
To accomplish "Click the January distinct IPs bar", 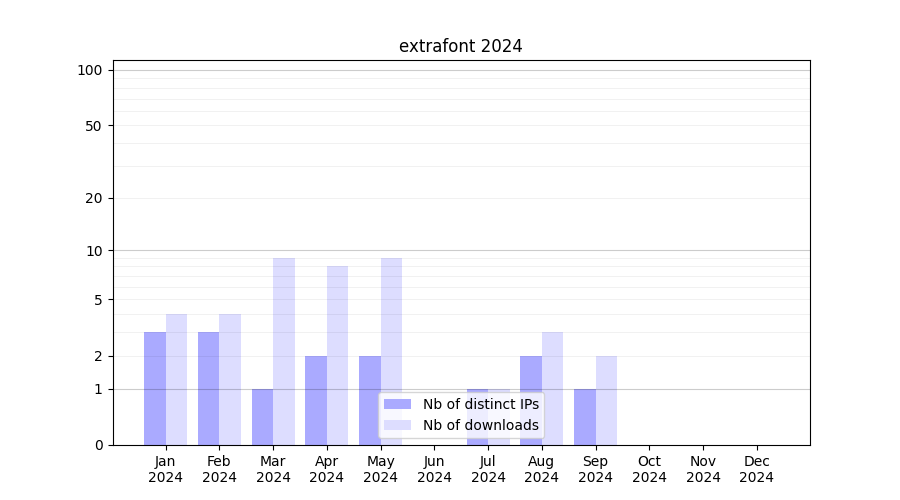I will click(155, 388).
